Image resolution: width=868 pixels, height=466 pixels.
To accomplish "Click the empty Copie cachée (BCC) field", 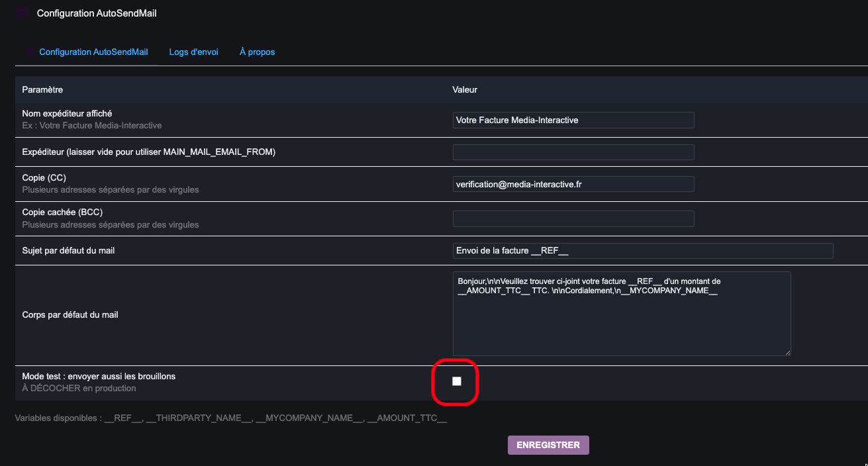I will [x=573, y=218].
